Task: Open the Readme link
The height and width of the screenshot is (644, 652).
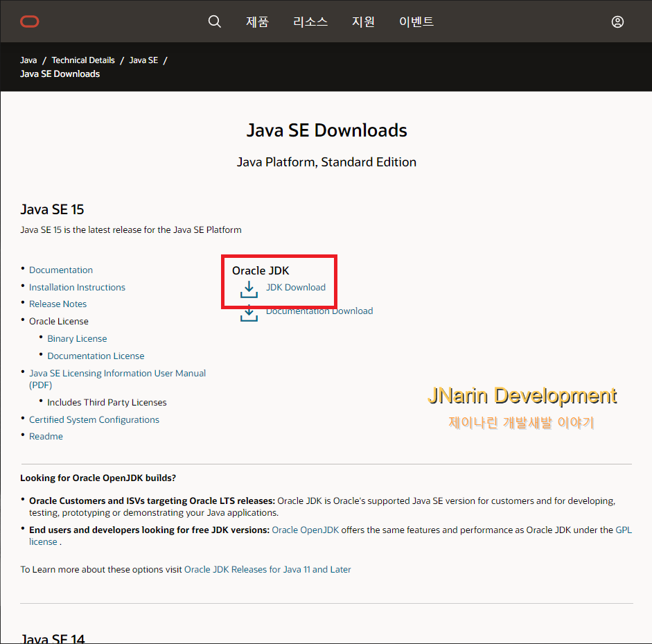Action: tap(46, 437)
